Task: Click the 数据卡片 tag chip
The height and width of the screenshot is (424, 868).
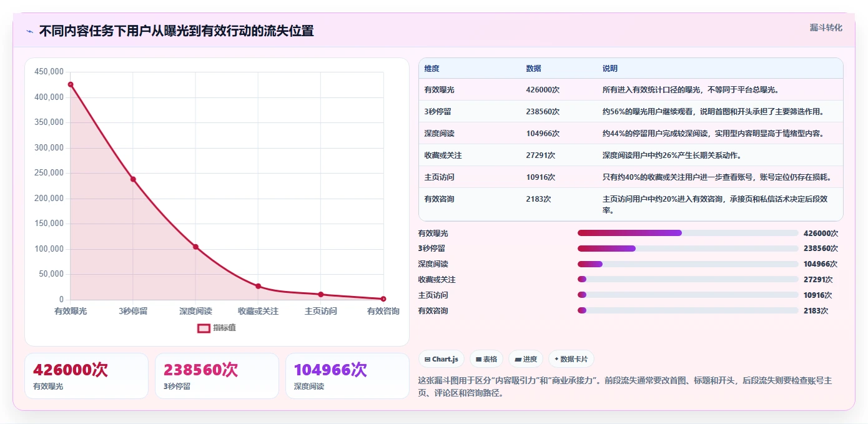Action: pos(571,359)
